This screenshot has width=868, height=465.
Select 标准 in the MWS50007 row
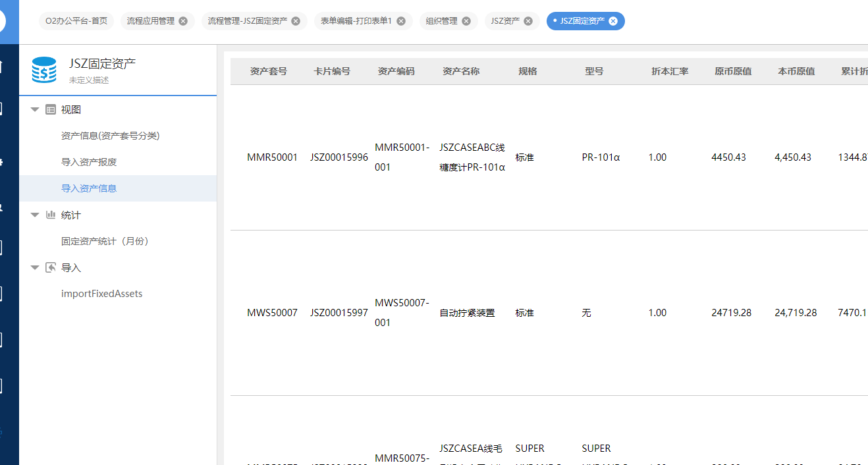tap(524, 313)
